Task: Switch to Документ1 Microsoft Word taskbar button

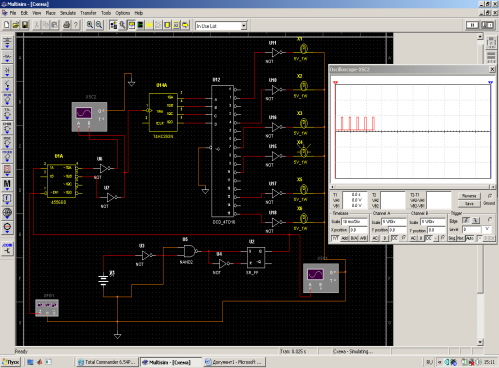Action: point(234,362)
